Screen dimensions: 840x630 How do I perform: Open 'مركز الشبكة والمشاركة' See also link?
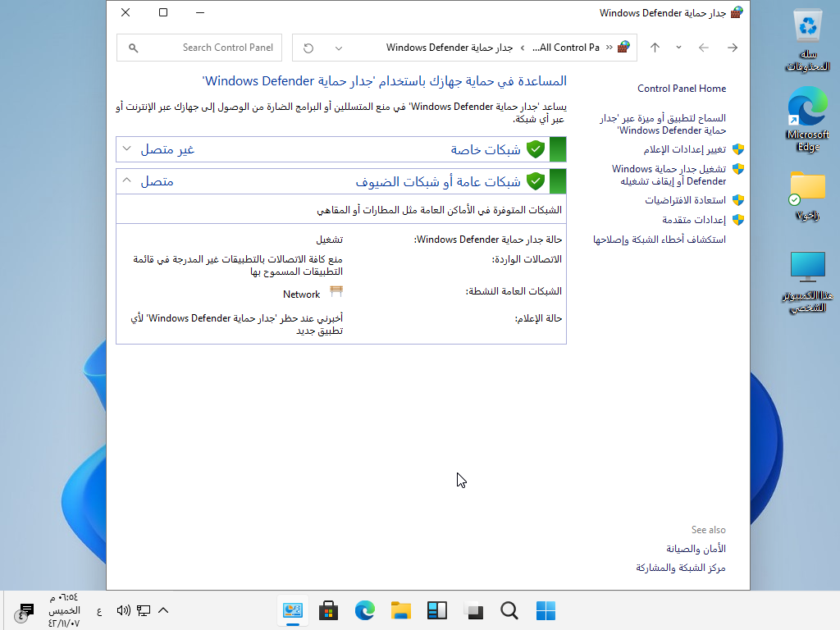pyautogui.click(x=680, y=568)
